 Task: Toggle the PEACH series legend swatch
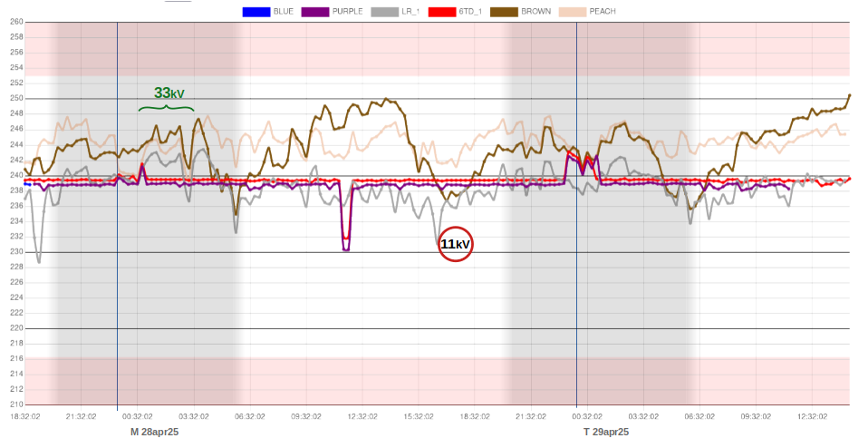click(x=573, y=12)
